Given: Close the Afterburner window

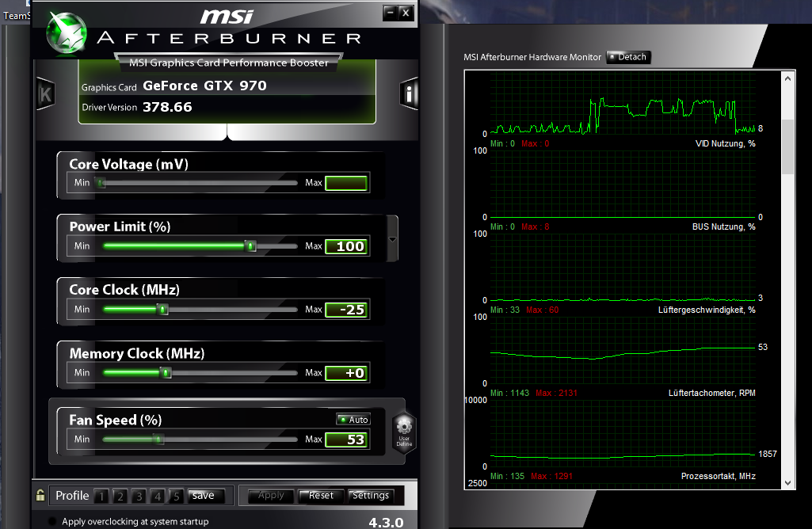Looking at the screenshot, I should coord(406,13).
